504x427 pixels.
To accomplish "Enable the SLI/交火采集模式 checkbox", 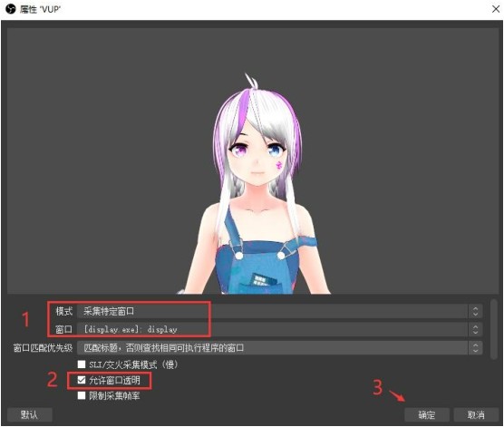I will 82,364.
